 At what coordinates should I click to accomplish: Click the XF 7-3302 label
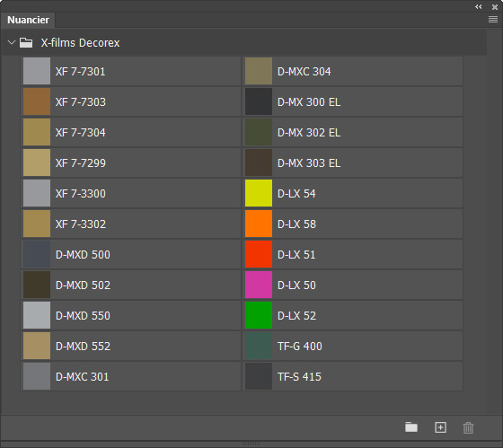tap(80, 224)
